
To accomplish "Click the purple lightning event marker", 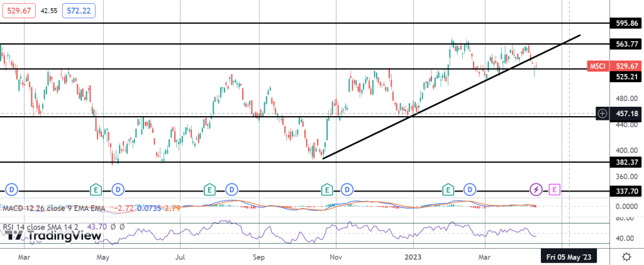I will pyautogui.click(x=536, y=188).
